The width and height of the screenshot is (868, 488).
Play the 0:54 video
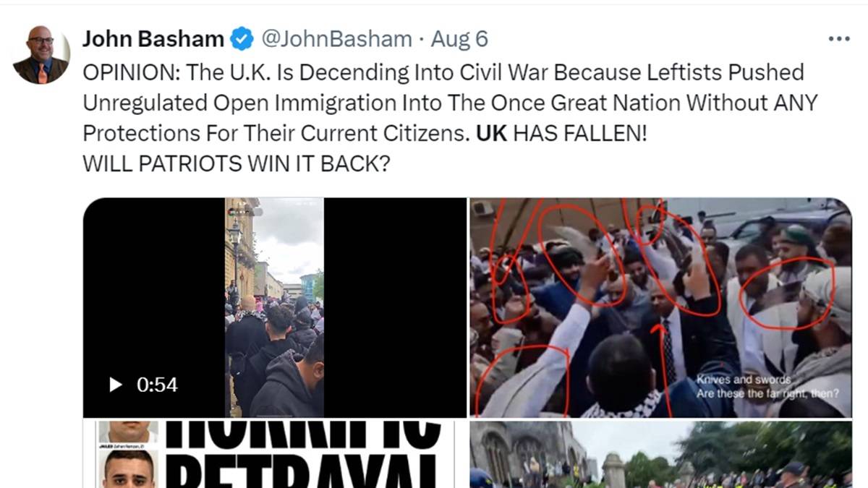tap(116, 385)
